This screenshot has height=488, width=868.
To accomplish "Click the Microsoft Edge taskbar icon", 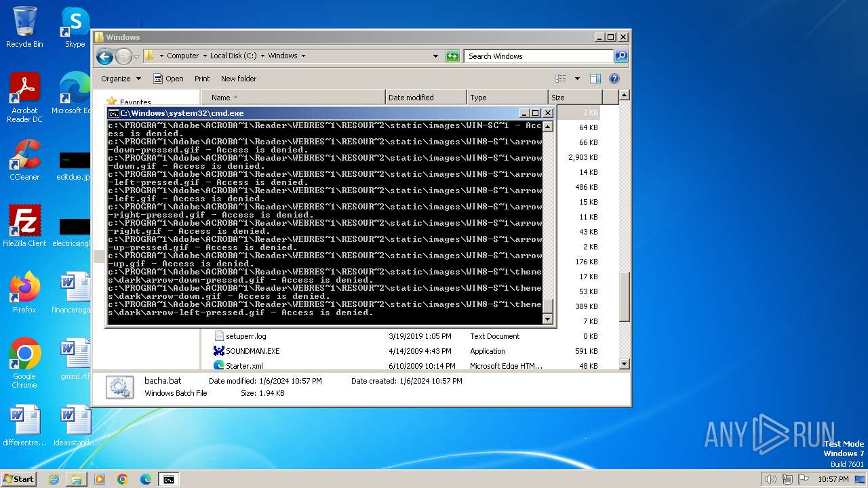I will tap(146, 479).
